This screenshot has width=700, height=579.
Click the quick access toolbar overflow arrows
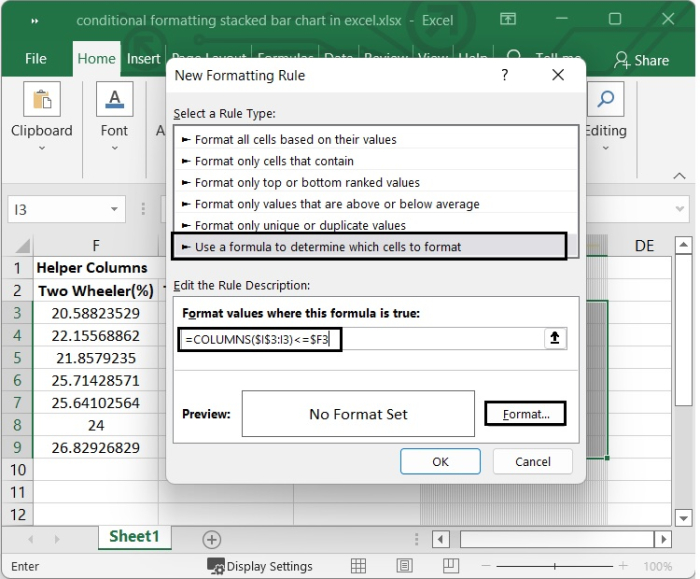click(35, 21)
